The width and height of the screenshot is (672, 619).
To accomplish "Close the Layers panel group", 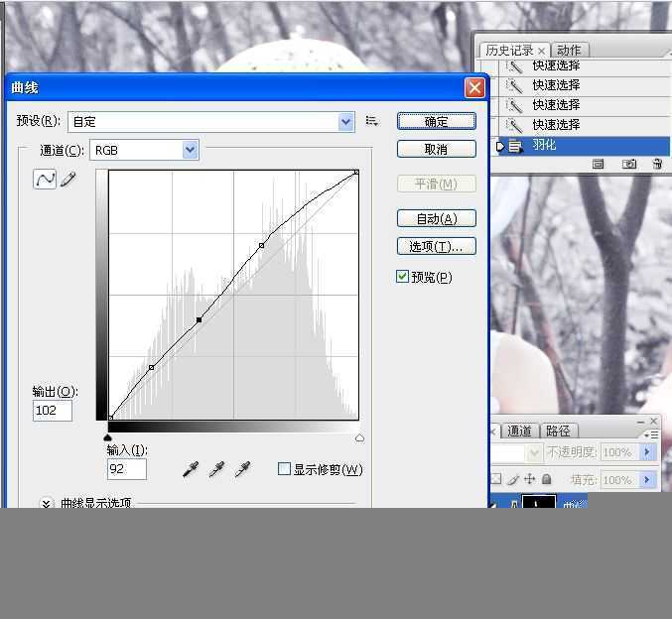I will tap(653, 422).
